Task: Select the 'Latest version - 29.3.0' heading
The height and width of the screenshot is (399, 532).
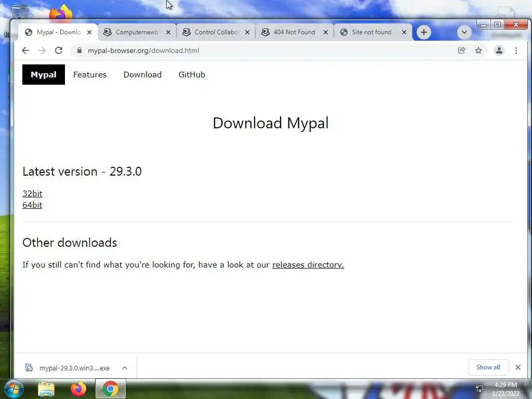Action: tap(82, 171)
